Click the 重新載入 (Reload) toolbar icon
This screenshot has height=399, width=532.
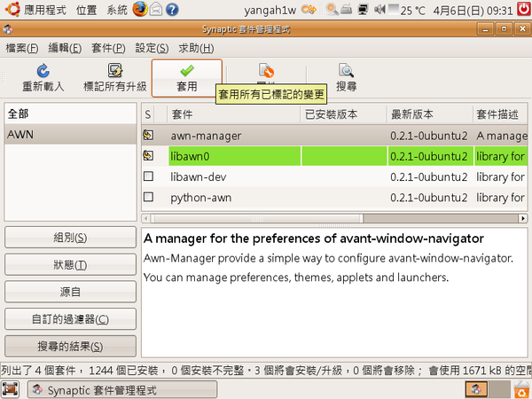(43, 71)
